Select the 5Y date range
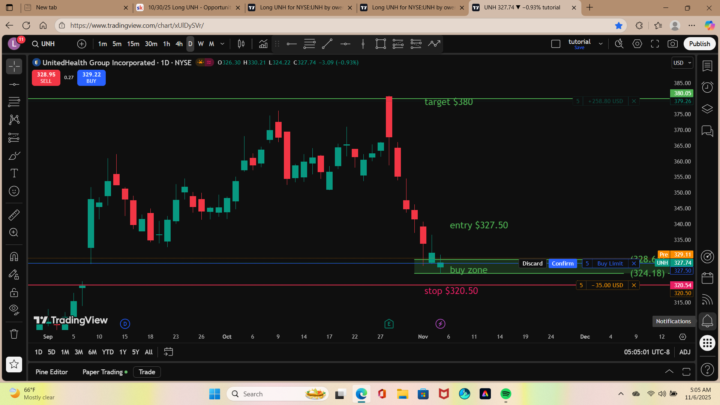The width and height of the screenshot is (720, 405). [135, 352]
